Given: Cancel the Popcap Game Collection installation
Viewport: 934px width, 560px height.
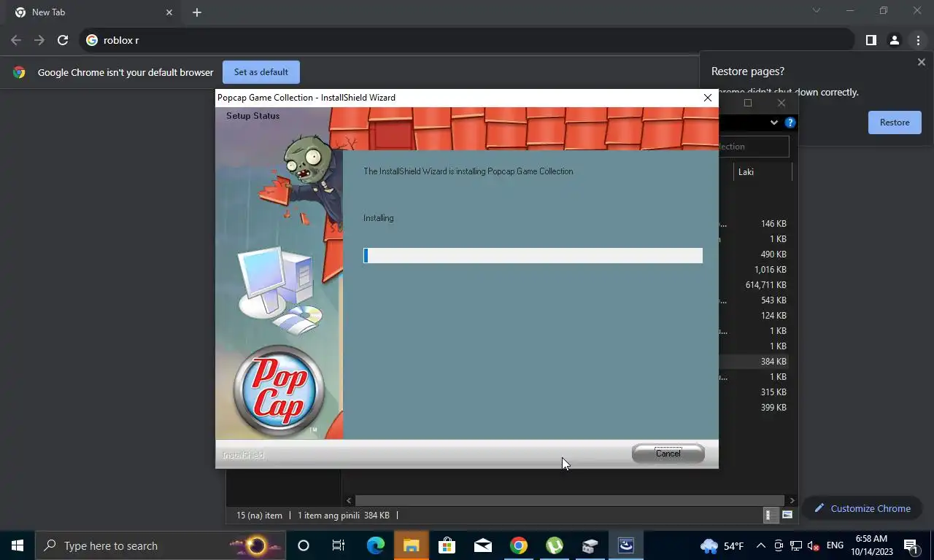Looking at the screenshot, I should [x=668, y=454].
